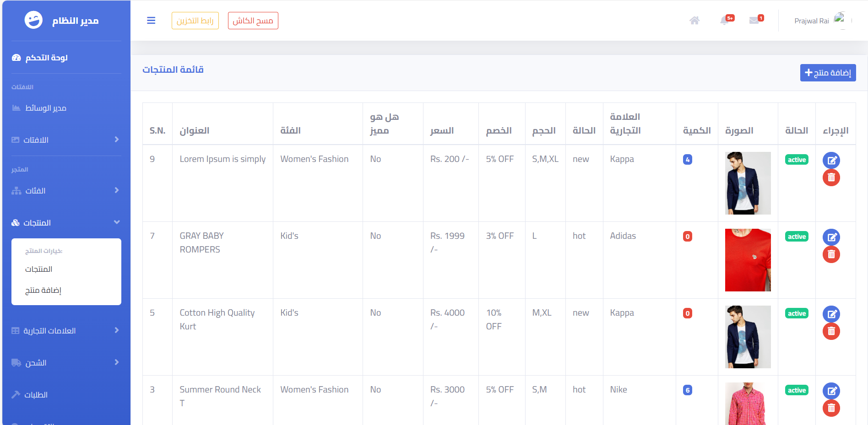
Task: Click the active badge for Summer Round Neck T
Action: tap(797, 390)
